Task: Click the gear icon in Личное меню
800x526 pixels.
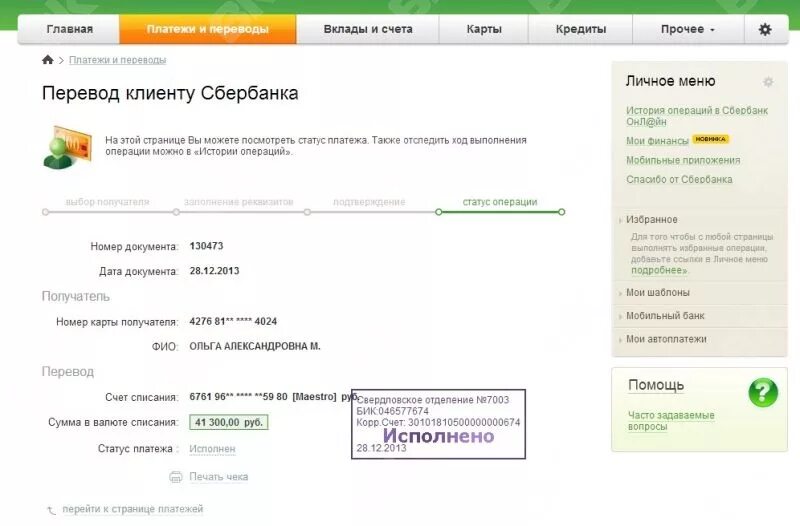Action: coord(768,82)
